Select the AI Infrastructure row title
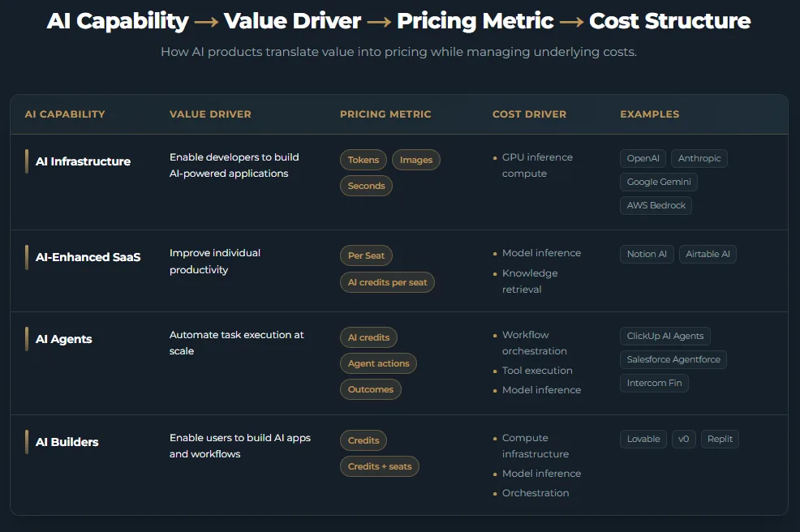800x532 pixels. tap(83, 161)
